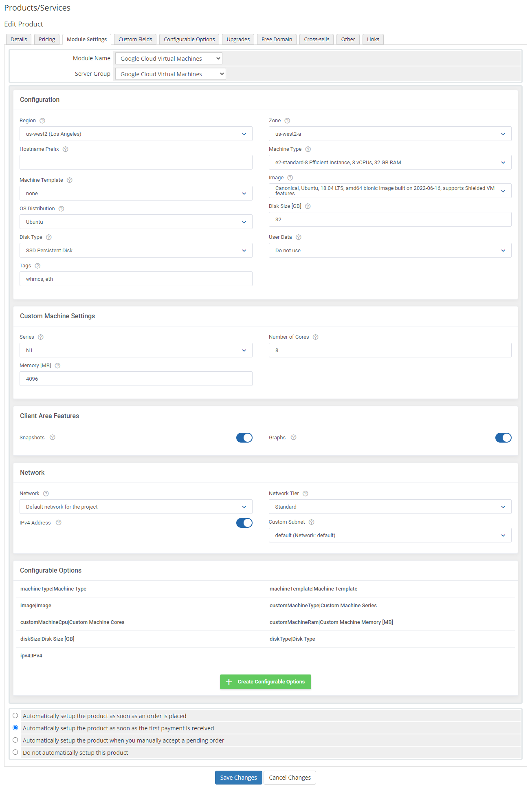Click the Hostname Prefix input field
This screenshot has height=789, width=532.
(136, 162)
